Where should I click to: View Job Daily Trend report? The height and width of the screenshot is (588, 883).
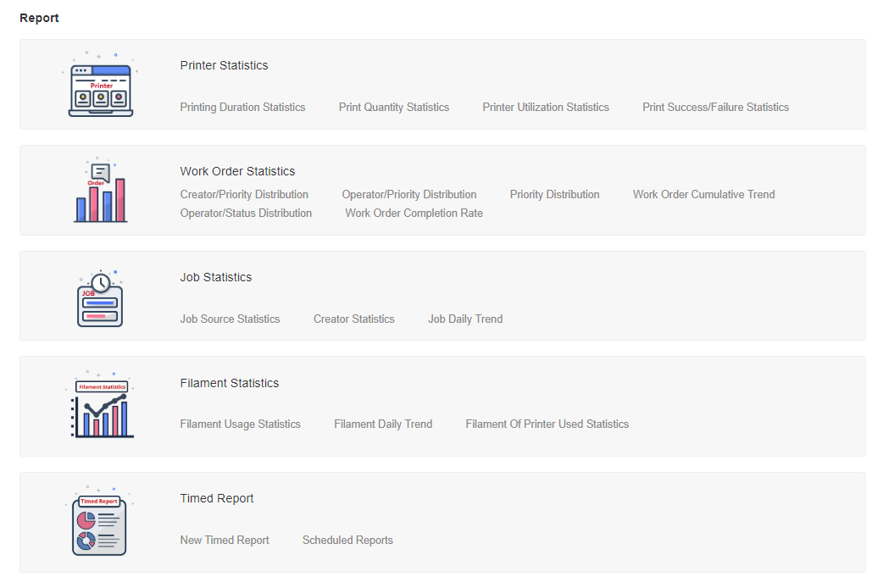pyautogui.click(x=465, y=319)
